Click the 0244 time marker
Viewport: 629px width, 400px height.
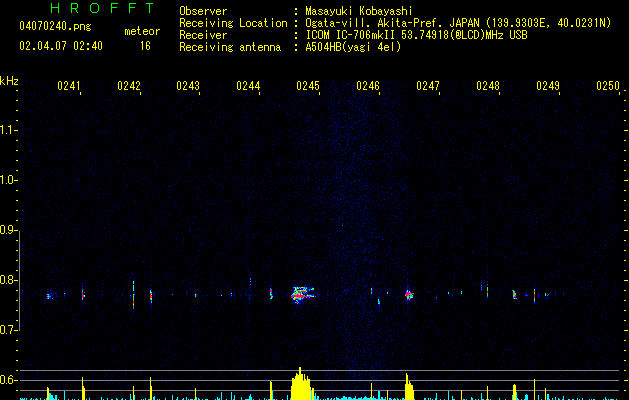pyautogui.click(x=248, y=86)
